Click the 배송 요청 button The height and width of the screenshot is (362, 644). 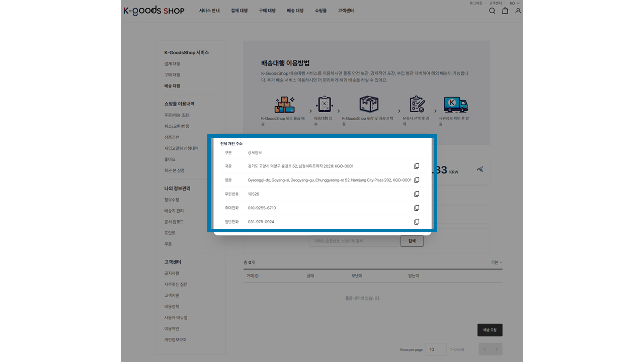[490, 330]
